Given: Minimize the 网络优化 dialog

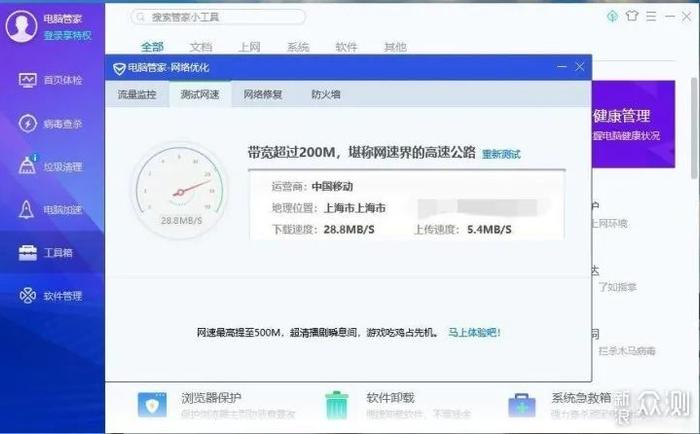Looking at the screenshot, I should [562, 67].
